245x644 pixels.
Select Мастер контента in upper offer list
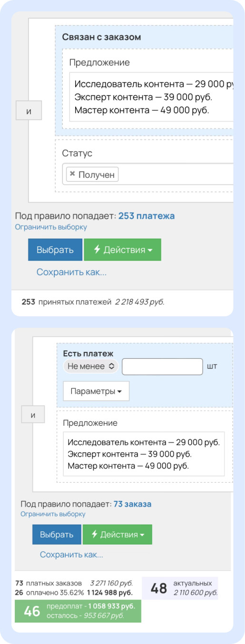[142, 110]
